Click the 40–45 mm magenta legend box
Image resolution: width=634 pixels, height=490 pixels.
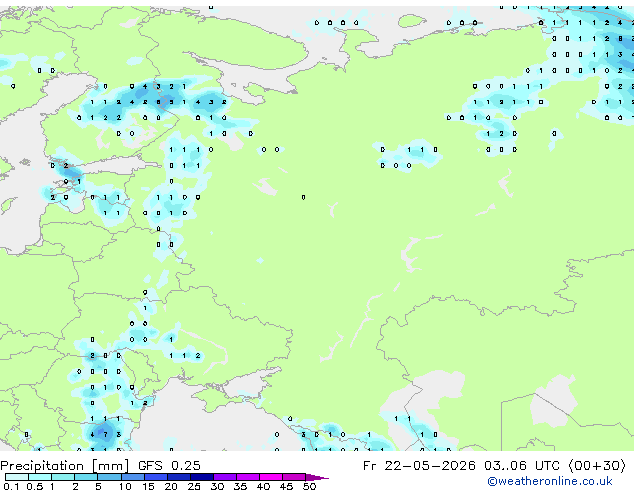[x=271, y=477]
